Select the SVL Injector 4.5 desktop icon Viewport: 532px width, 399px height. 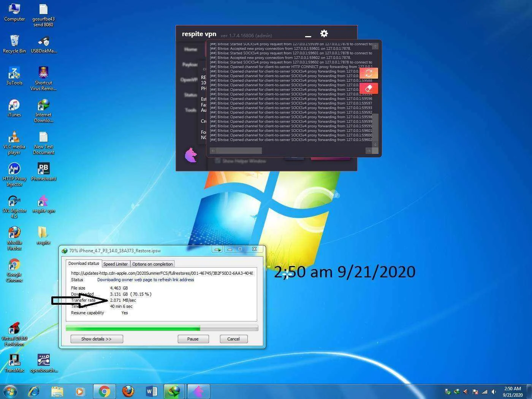click(14, 206)
